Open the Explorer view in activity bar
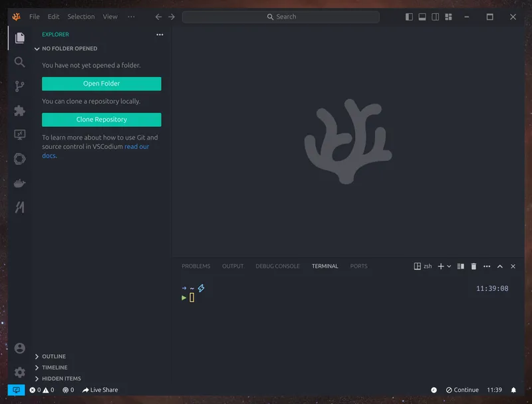Image resolution: width=532 pixels, height=404 pixels. [20, 38]
